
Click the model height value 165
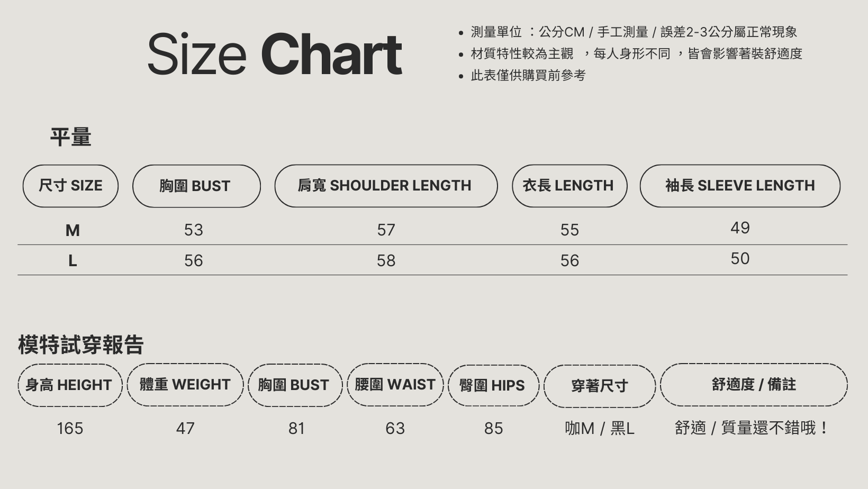[x=70, y=428]
